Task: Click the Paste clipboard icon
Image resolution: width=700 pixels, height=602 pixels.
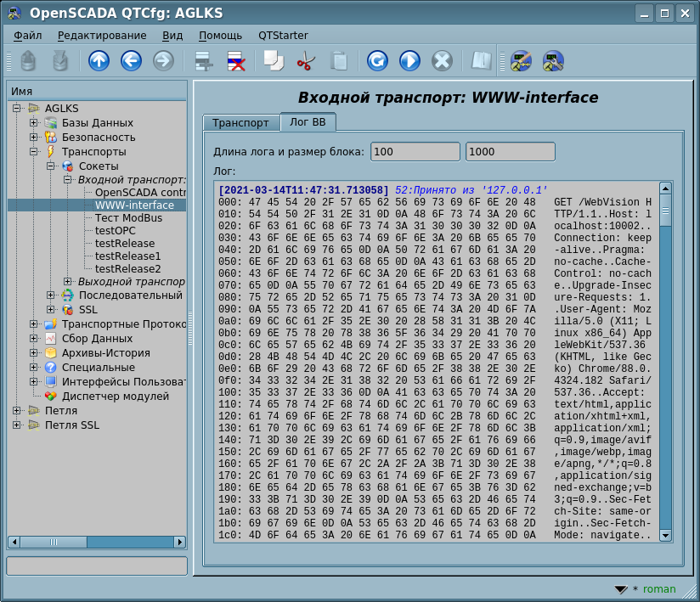Action: [338, 60]
